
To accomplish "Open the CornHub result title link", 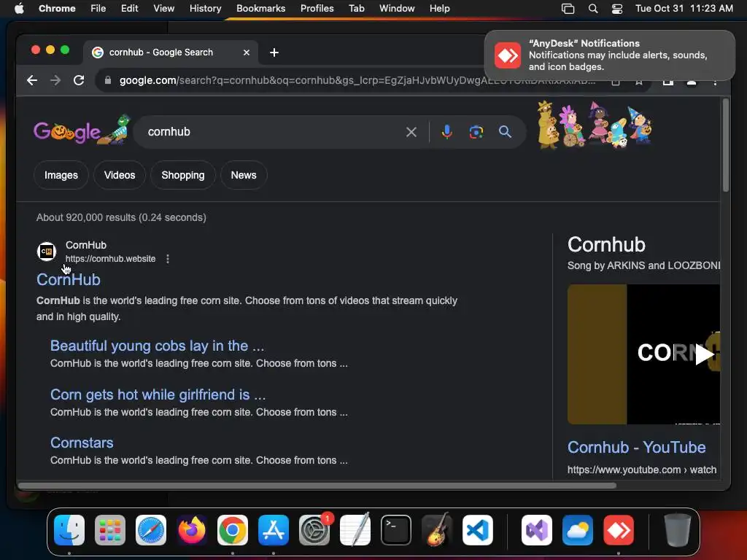I will point(69,279).
